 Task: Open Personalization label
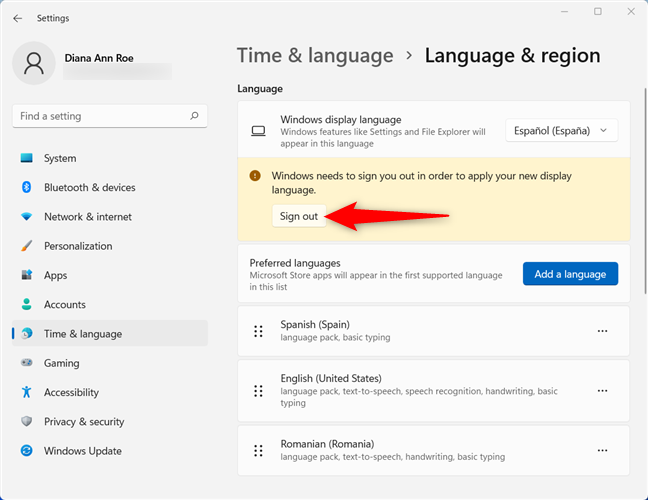(78, 246)
